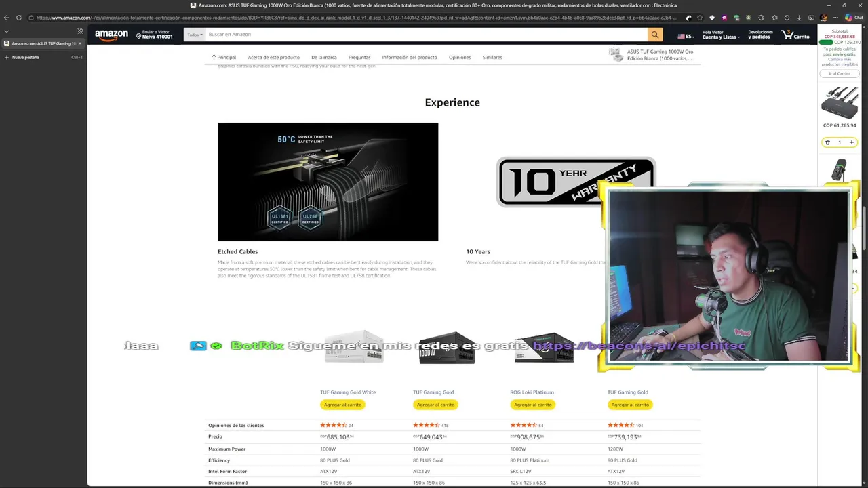Screen dimensions: 868x488
Task: Open Copilot Chat in the browser toolbar
Action: coord(853,18)
